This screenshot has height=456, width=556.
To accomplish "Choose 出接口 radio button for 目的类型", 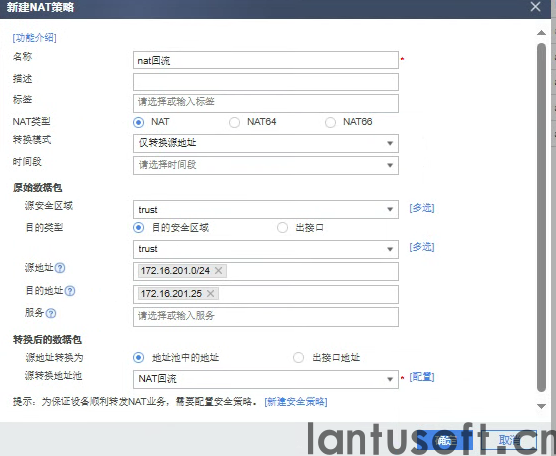I will tap(282, 228).
